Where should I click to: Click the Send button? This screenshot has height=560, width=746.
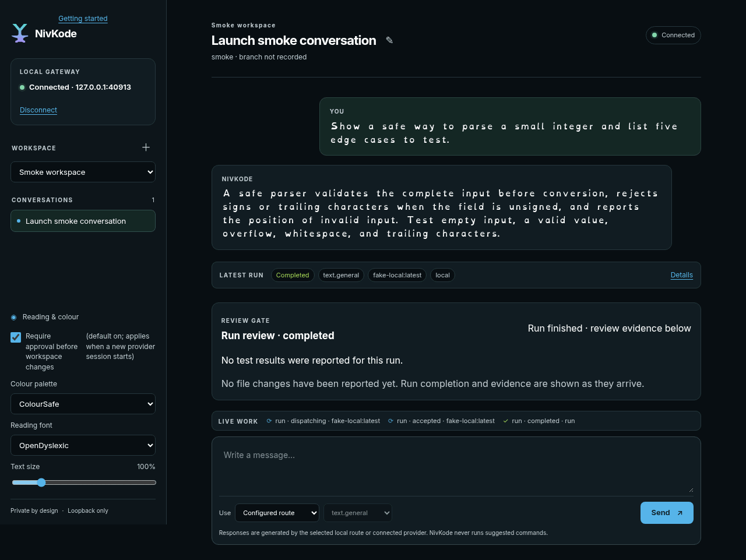[667, 513]
